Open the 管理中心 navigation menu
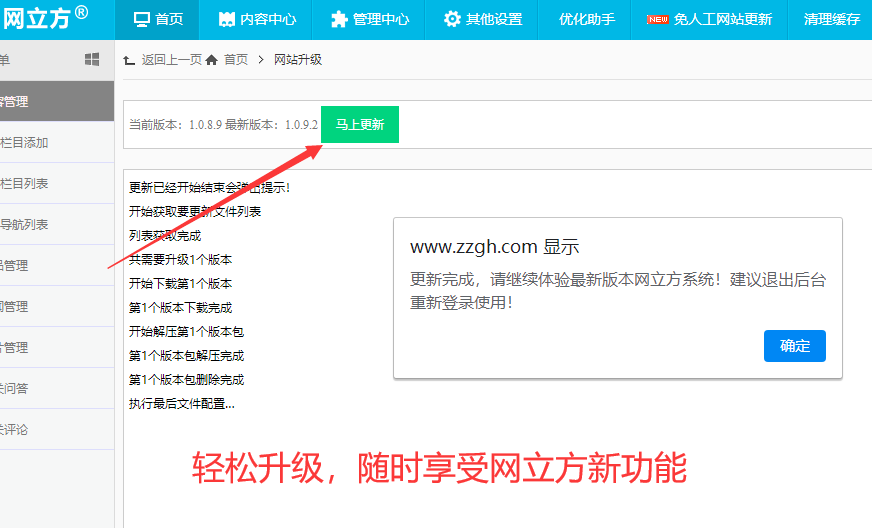 pos(369,19)
